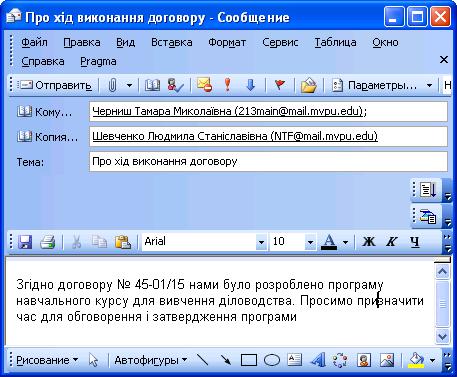
Task: Click the envelope permission icon
Action: pyautogui.click(x=204, y=85)
